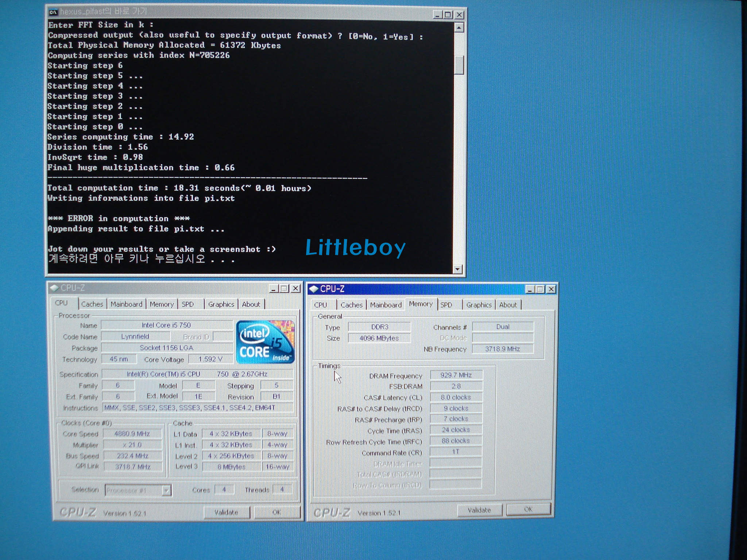Open Caches tab in right CPU-Z window
The width and height of the screenshot is (747, 560).
point(352,305)
